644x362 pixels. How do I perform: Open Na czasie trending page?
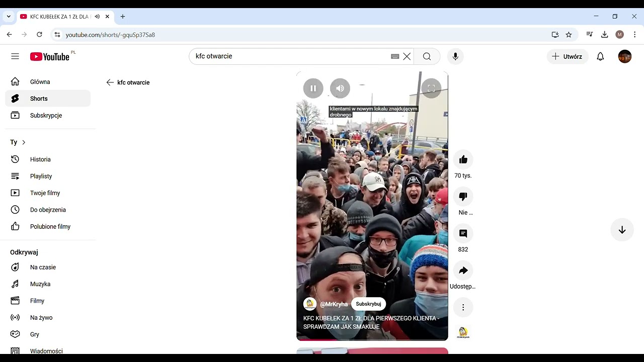click(x=48, y=267)
